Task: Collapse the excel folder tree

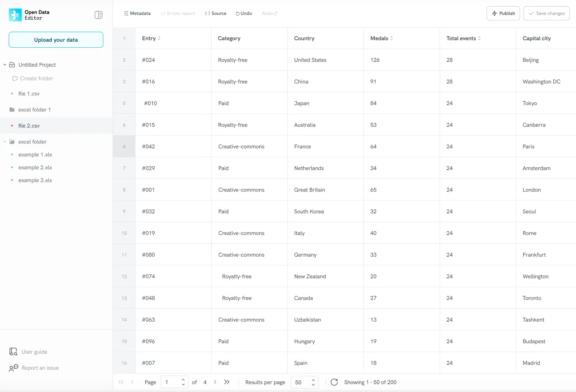Action: 4,142
